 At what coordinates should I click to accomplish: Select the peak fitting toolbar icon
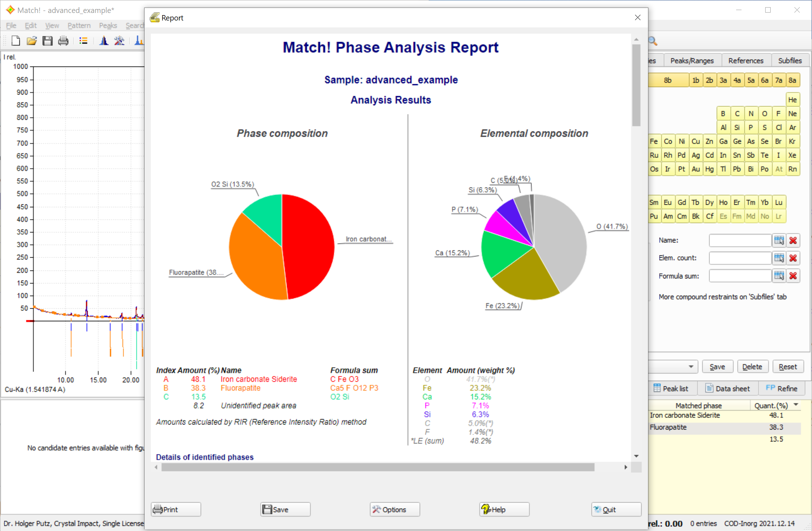pos(104,41)
